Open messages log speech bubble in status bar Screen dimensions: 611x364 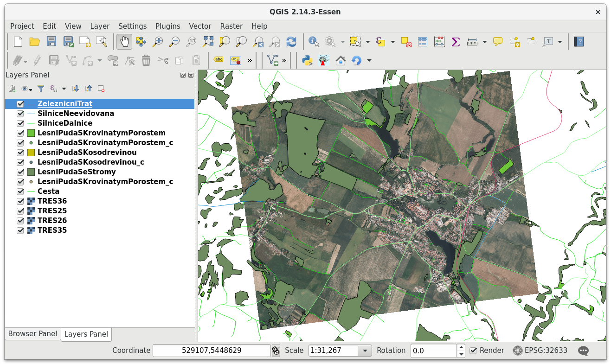tap(583, 351)
